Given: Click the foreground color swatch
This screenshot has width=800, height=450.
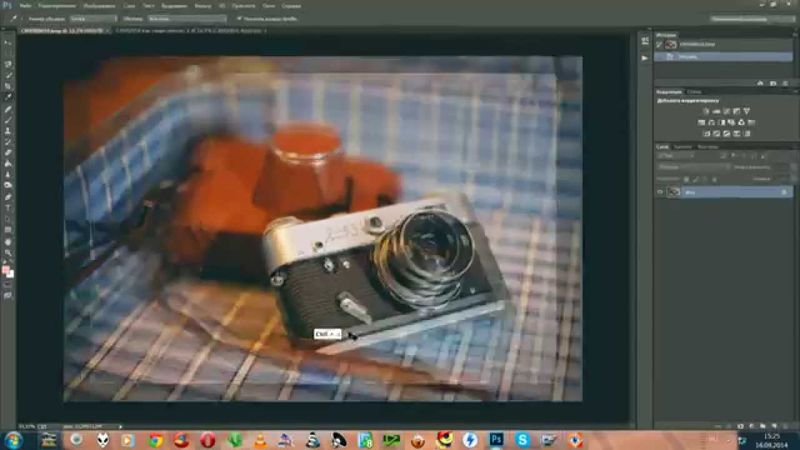Looking at the screenshot, I should (6, 270).
